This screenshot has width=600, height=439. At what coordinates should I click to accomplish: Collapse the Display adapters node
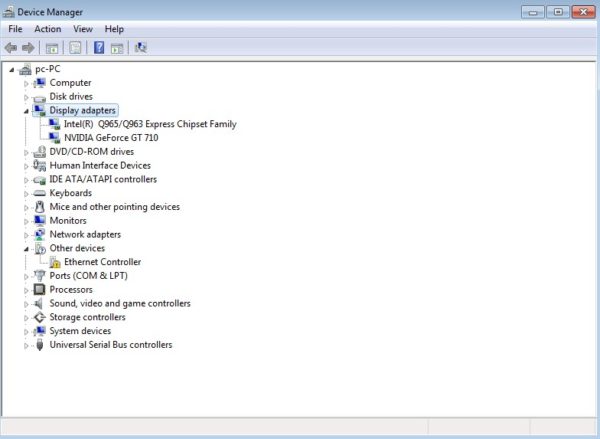click(27, 111)
